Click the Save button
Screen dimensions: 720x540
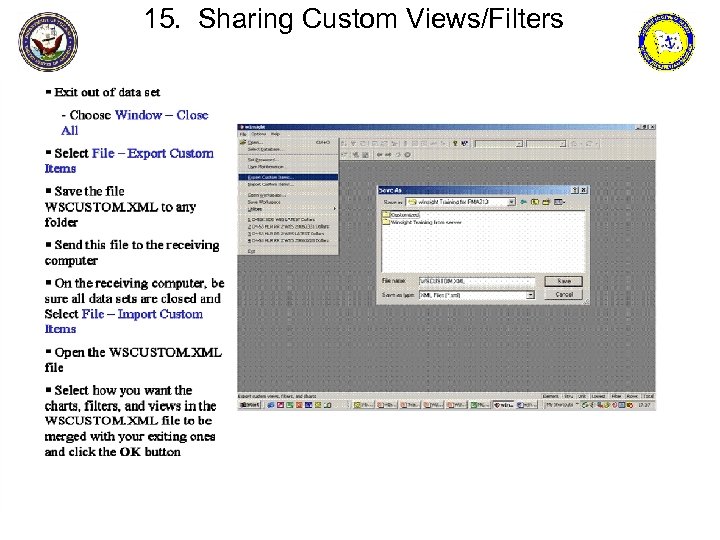pyautogui.click(x=563, y=281)
